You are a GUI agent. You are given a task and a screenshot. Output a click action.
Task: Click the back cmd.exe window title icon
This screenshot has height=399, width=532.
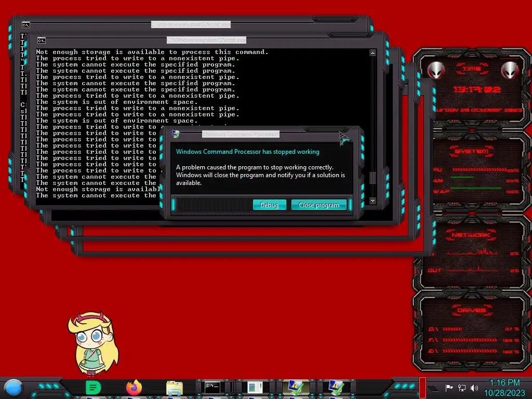(x=26, y=25)
